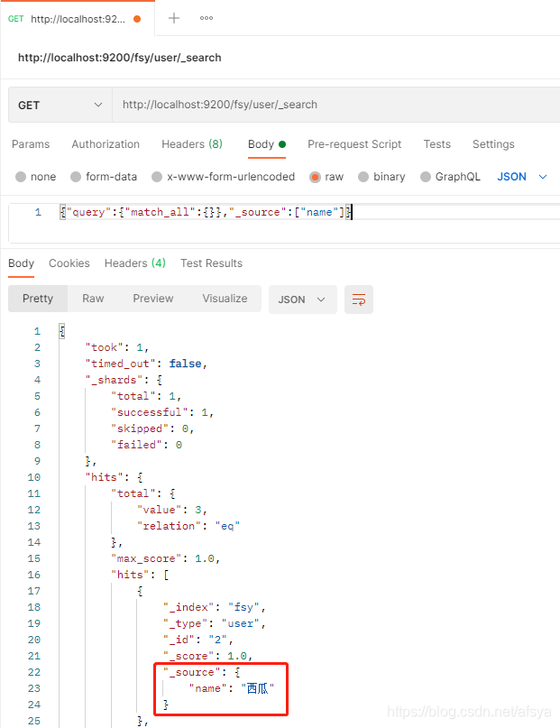Viewport: 560px width, 728px height.
Task: Open the Pre-request Script tab
Action: point(354,144)
